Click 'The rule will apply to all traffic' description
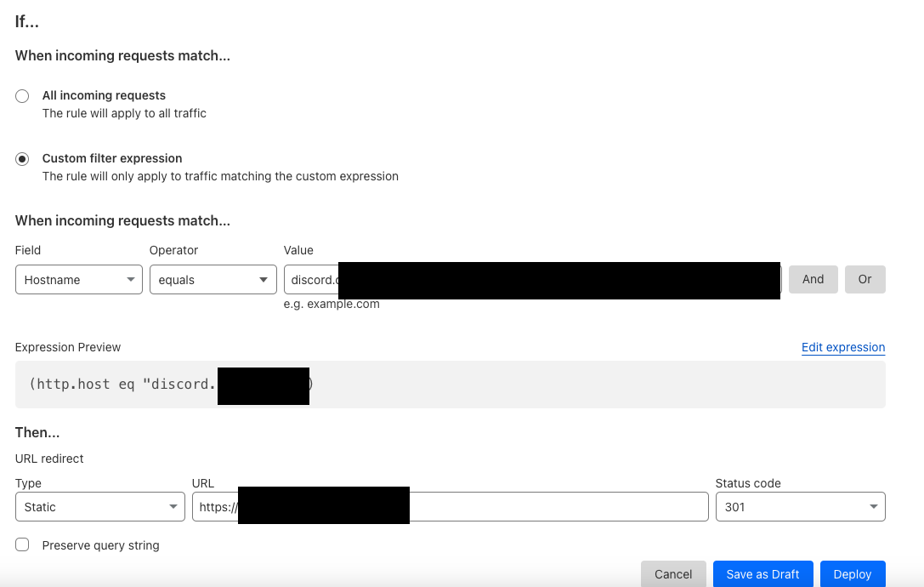Viewport: 924px width, 587px height. tap(124, 113)
